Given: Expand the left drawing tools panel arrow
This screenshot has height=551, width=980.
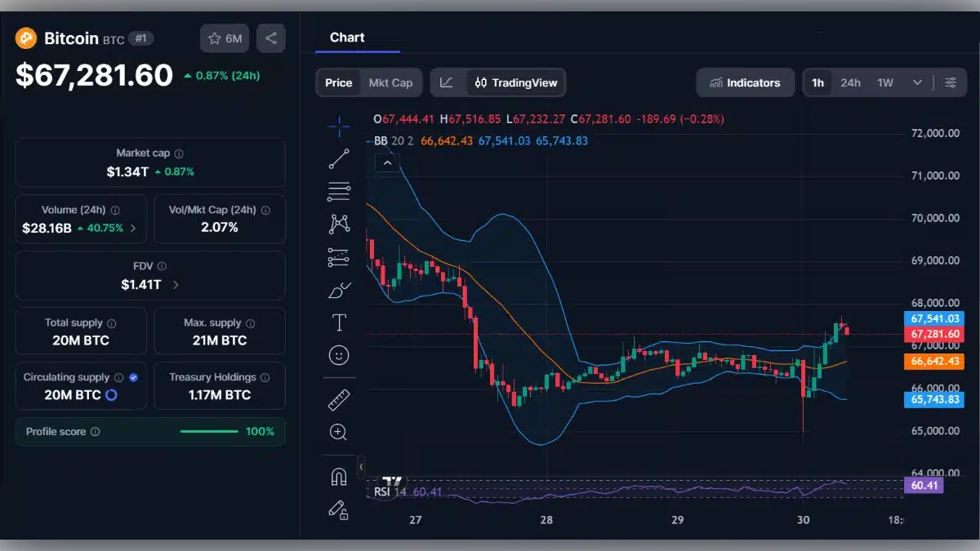Looking at the screenshot, I should pyautogui.click(x=360, y=467).
